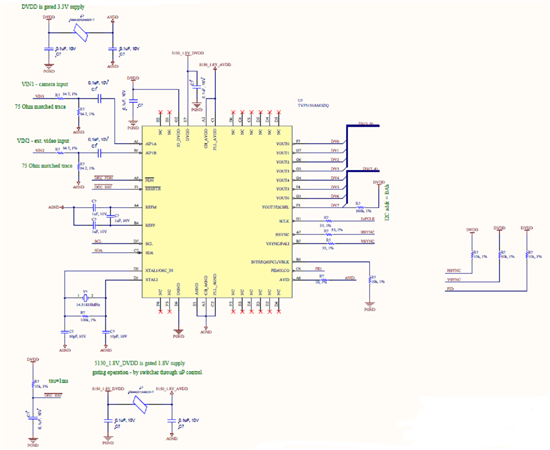Select the TVP5150AM1IZQ part designator text
Screen dimensions: 550x450
pyautogui.click(x=313, y=105)
